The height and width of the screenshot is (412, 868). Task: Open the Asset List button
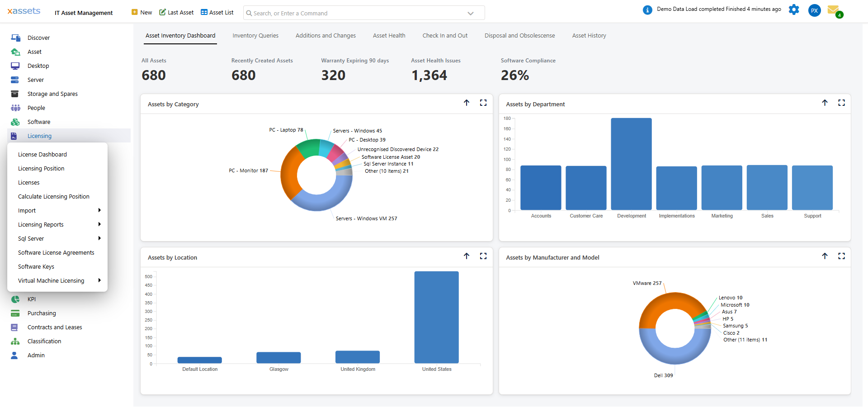pos(217,13)
